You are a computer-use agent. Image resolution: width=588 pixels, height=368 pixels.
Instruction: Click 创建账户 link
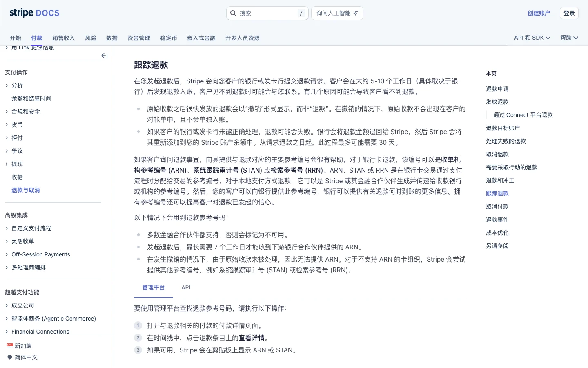coord(539,13)
